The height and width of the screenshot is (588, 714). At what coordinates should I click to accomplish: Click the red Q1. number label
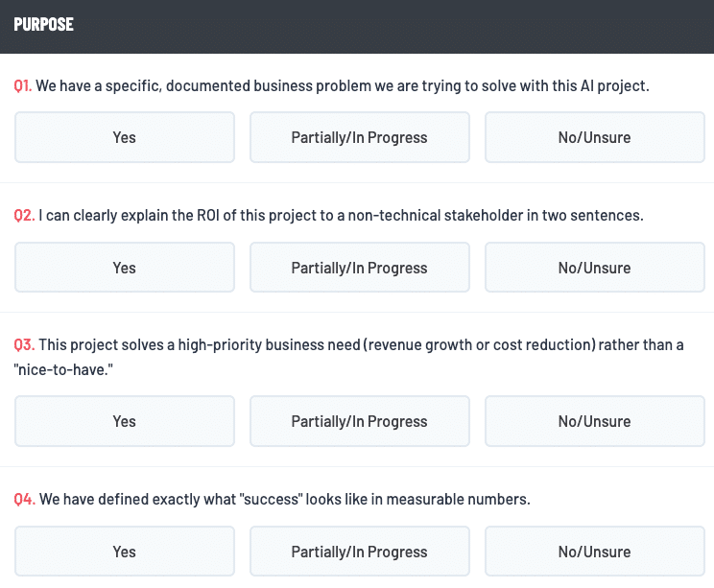pyautogui.click(x=23, y=86)
